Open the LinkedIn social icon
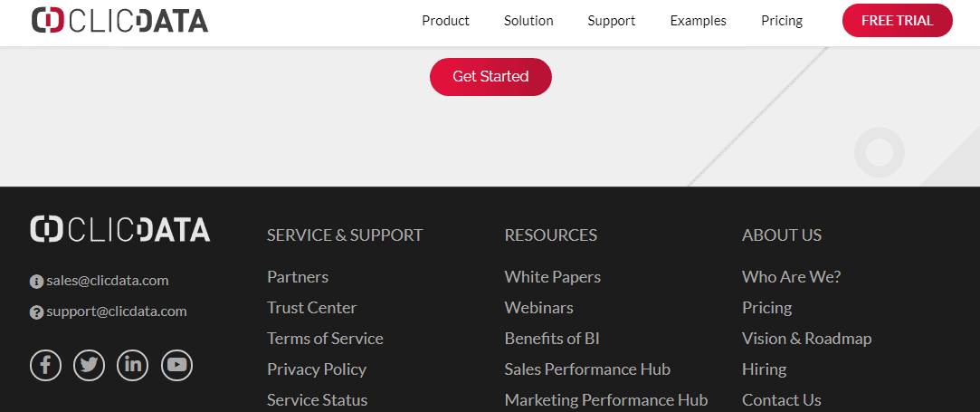 tap(133, 365)
